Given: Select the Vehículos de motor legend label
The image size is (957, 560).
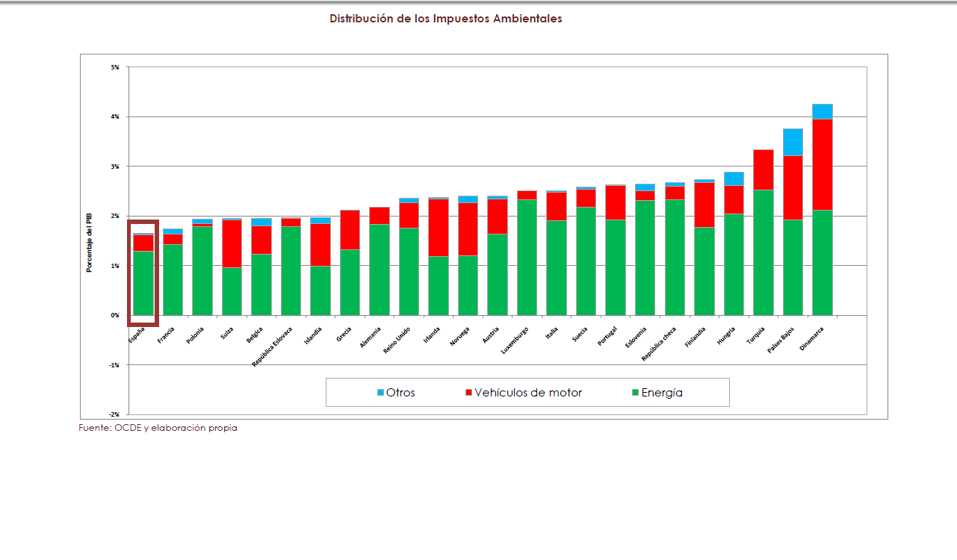Looking at the screenshot, I should 527,393.
